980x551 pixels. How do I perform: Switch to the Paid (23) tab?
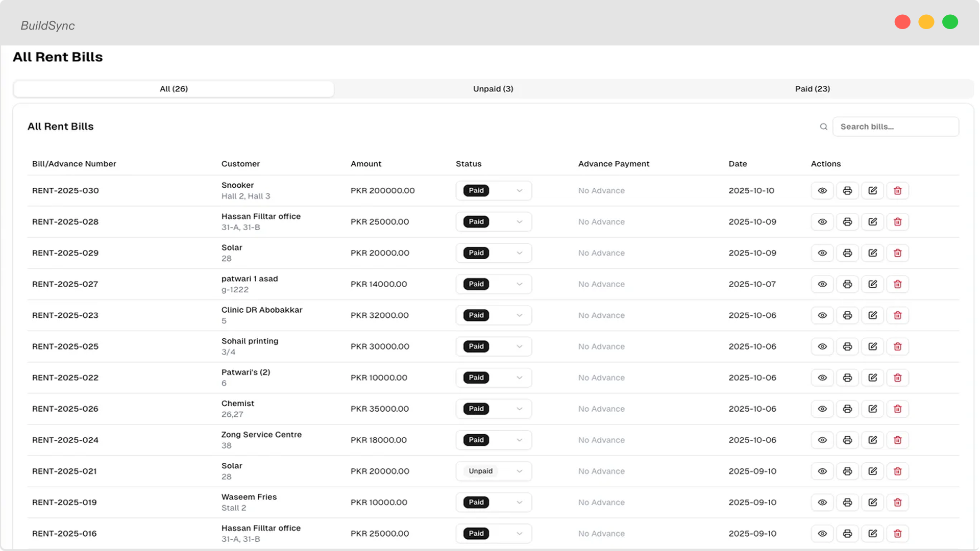(812, 89)
